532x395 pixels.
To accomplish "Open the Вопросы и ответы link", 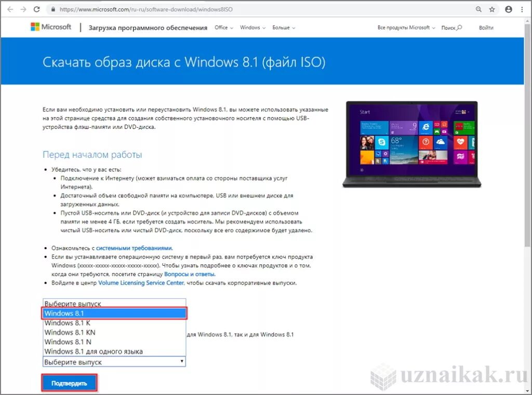I will 189,274.
